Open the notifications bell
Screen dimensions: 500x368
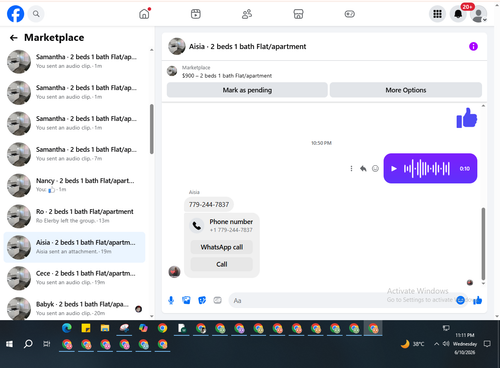(x=458, y=14)
